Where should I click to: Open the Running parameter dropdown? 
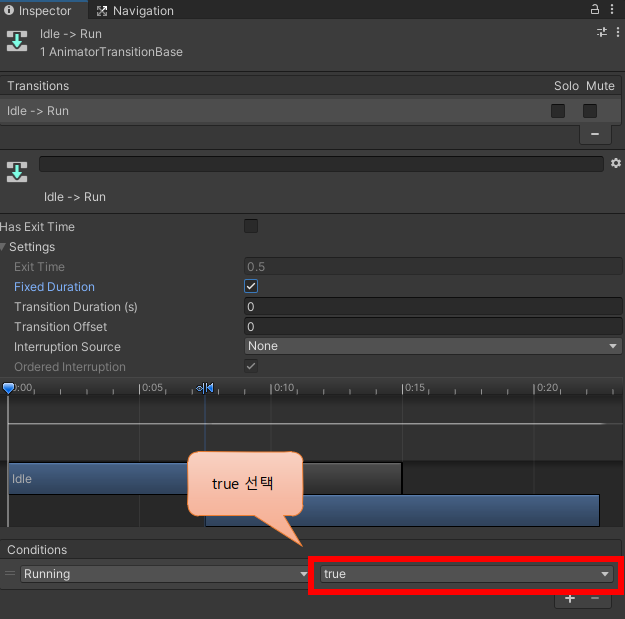[165, 574]
